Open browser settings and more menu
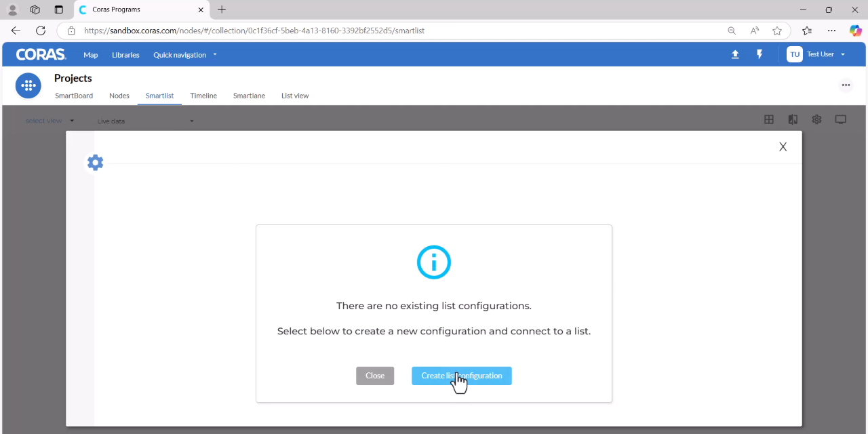 click(832, 31)
